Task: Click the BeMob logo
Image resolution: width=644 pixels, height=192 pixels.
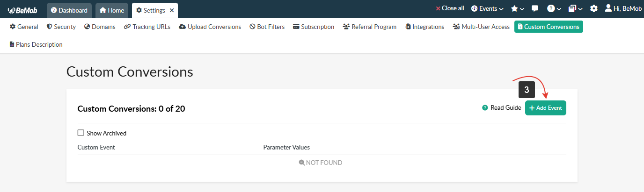Action: point(22,10)
